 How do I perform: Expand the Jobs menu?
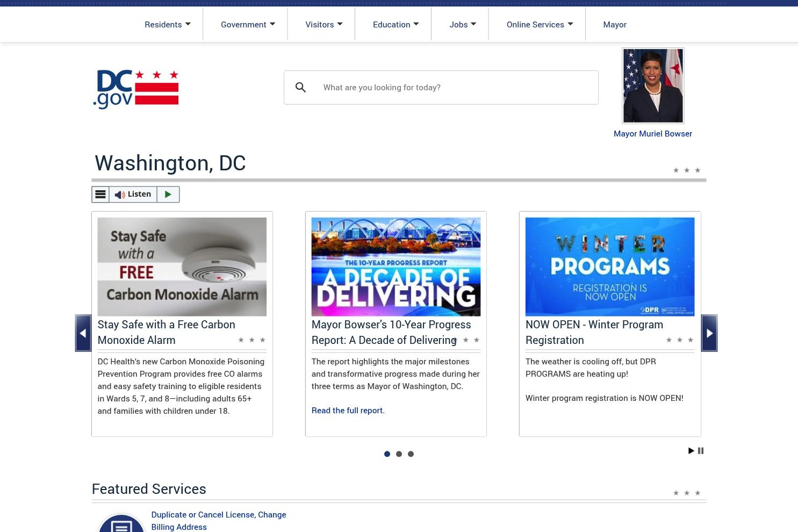[463, 24]
